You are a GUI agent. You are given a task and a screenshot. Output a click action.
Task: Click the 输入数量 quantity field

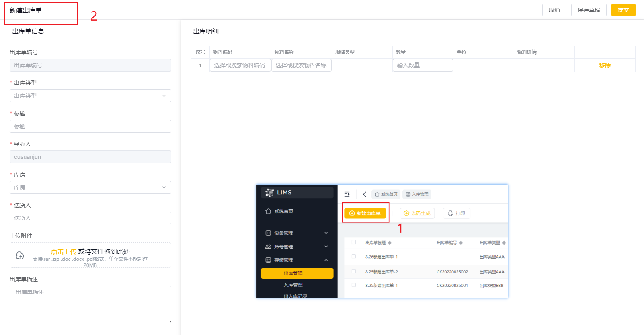423,65
